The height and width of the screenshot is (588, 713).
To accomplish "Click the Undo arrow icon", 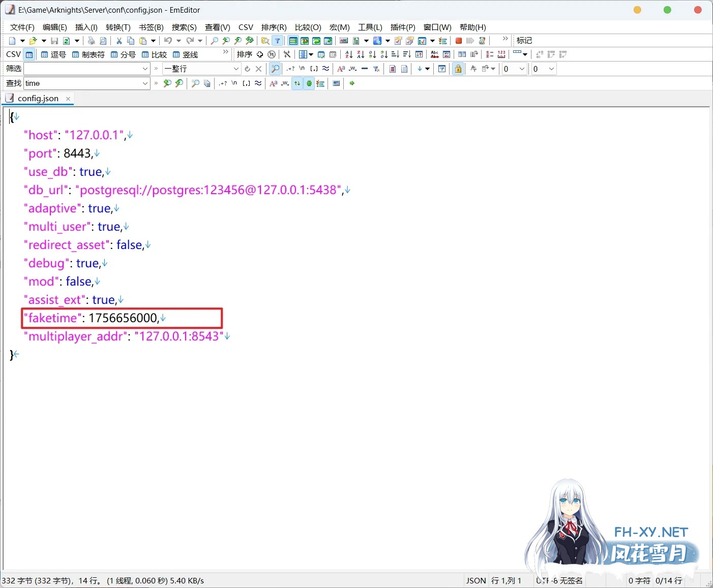I will (167, 41).
